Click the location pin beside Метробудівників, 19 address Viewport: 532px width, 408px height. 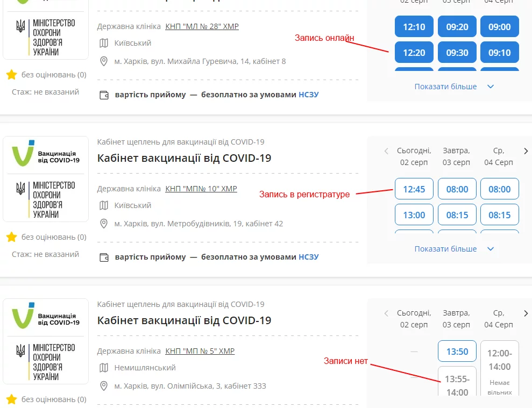pyautogui.click(x=104, y=224)
